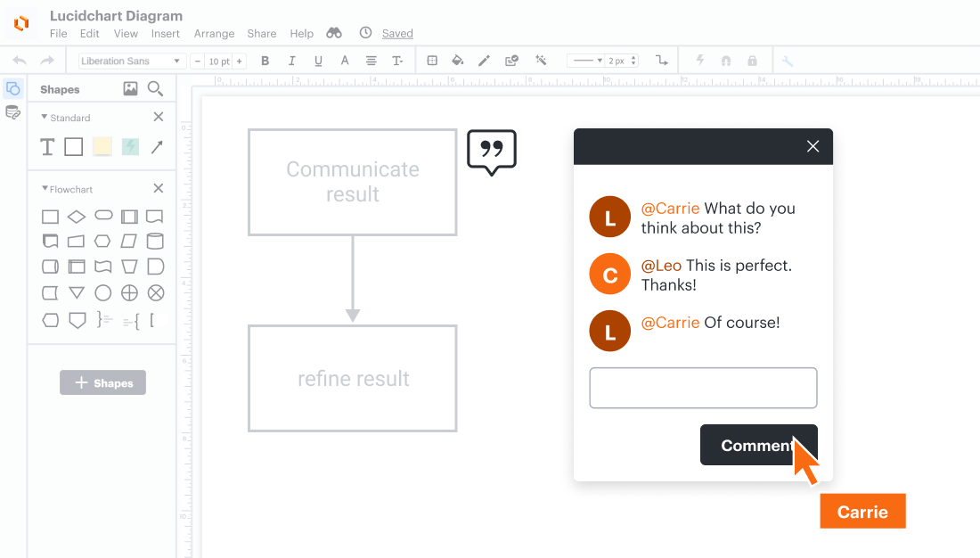Click the undo arrow in toolbar
980x558 pixels.
(x=20, y=61)
